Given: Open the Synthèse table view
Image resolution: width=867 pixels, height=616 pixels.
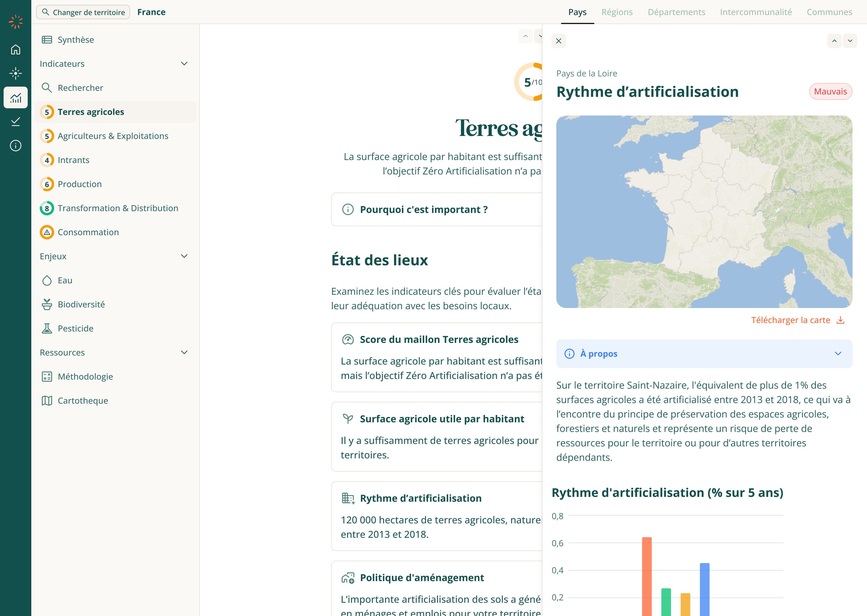Looking at the screenshot, I should (76, 39).
